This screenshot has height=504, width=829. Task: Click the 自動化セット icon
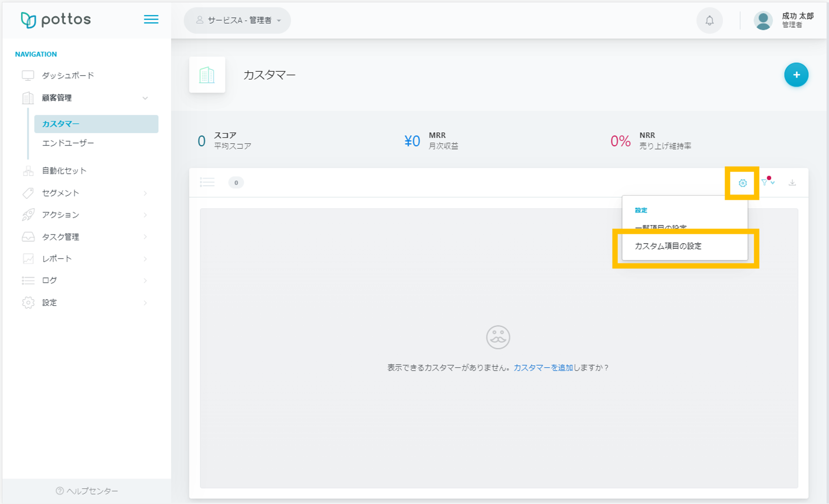[28, 171]
